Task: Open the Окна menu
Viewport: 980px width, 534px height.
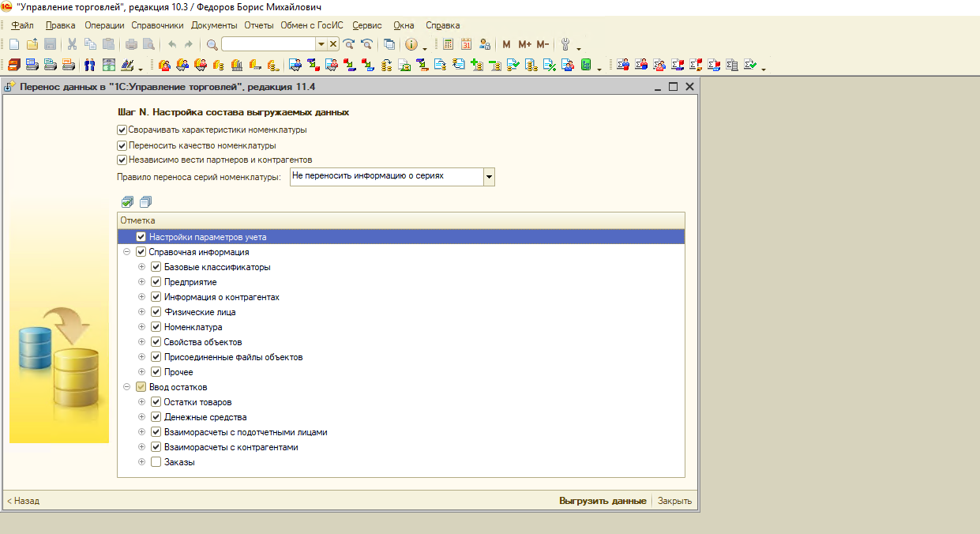Action: [x=404, y=25]
